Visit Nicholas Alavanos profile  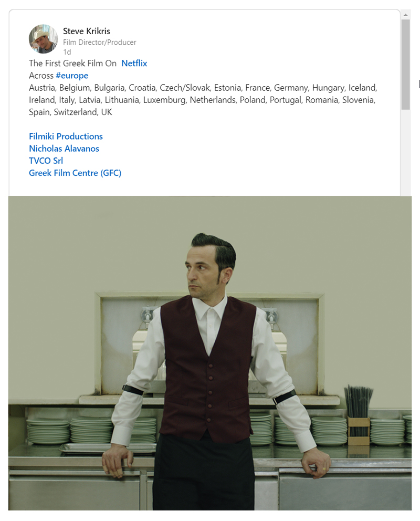[64, 149]
